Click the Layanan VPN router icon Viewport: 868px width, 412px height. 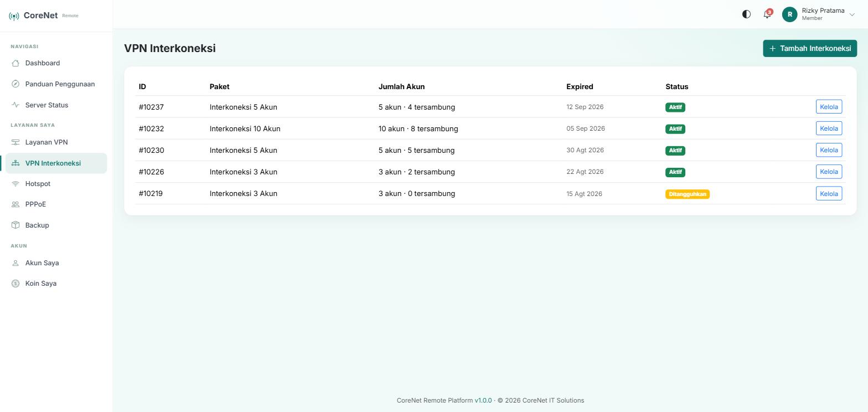coord(15,142)
